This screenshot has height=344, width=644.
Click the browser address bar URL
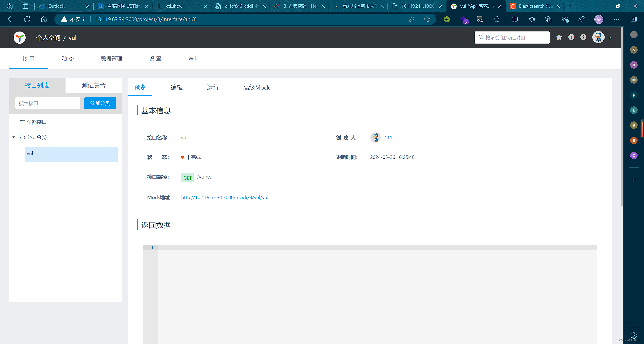[x=146, y=19]
